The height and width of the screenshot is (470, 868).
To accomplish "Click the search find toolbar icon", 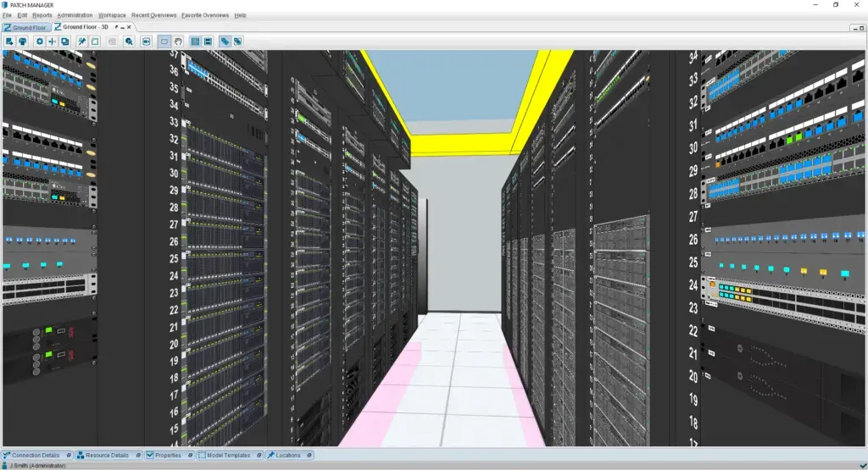I will pos(129,41).
